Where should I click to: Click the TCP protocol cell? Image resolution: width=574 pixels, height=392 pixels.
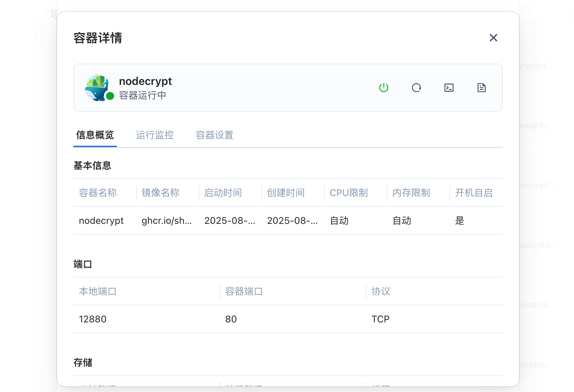(380, 319)
